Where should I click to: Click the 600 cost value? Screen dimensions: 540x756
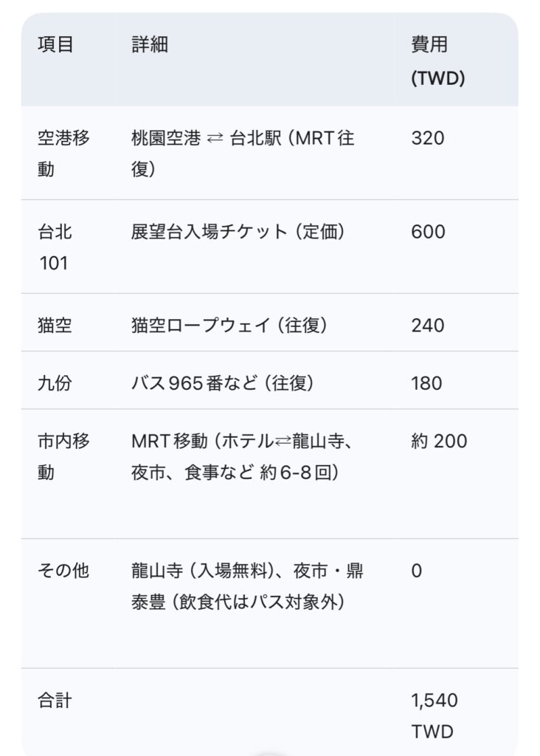click(x=428, y=232)
